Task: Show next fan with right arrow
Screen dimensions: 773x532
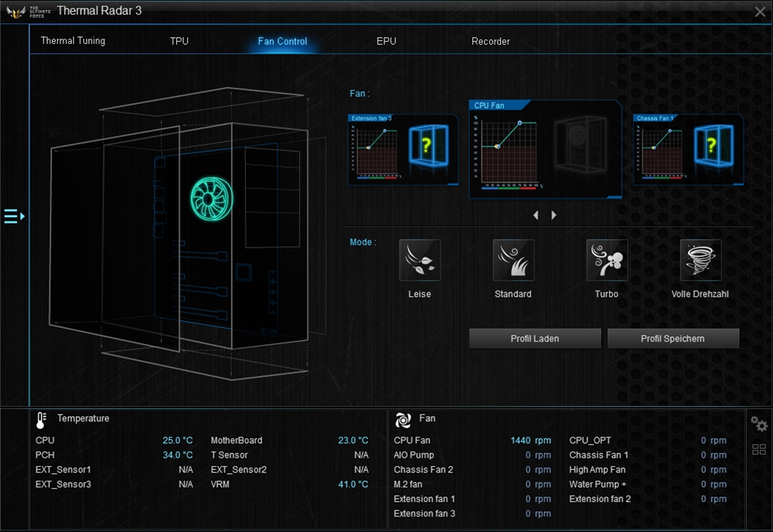Action: (553, 215)
